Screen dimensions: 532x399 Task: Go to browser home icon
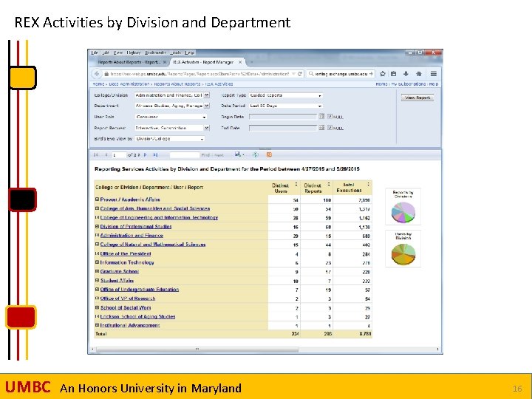click(x=419, y=74)
